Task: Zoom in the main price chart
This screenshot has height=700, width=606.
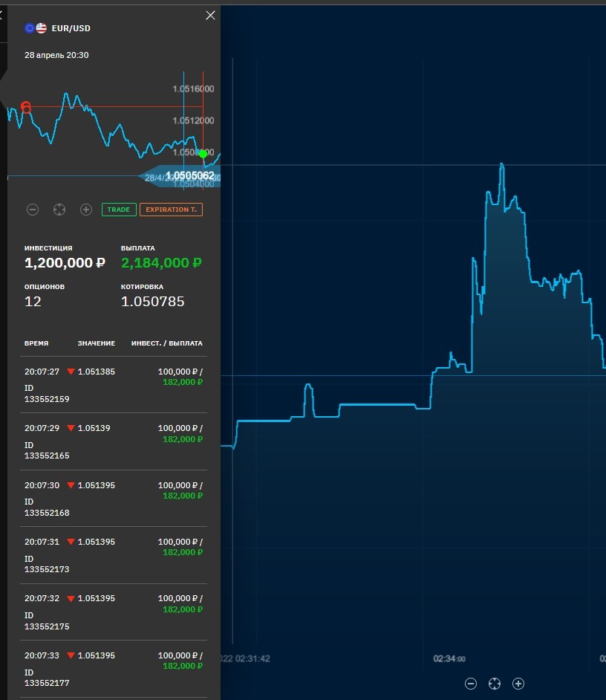Action: coord(518,684)
